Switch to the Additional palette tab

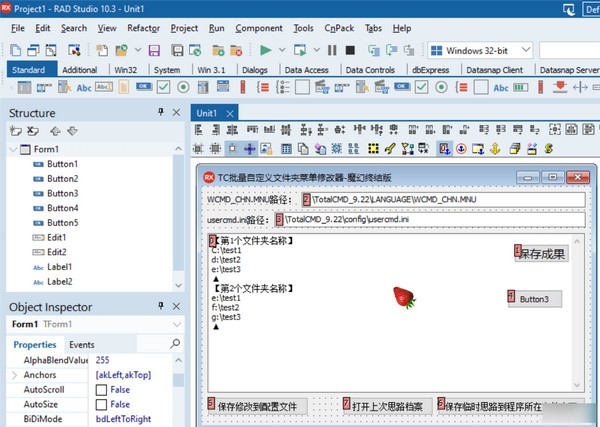pyautogui.click(x=80, y=70)
